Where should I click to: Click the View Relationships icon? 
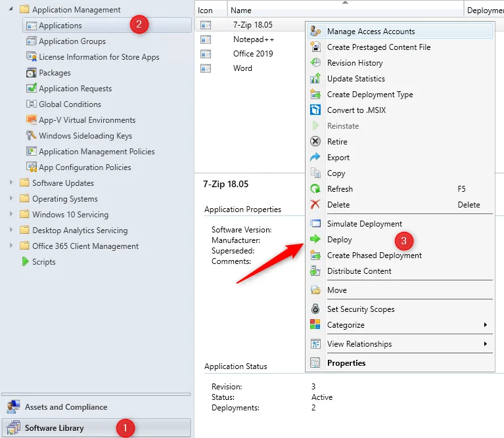click(315, 343)
